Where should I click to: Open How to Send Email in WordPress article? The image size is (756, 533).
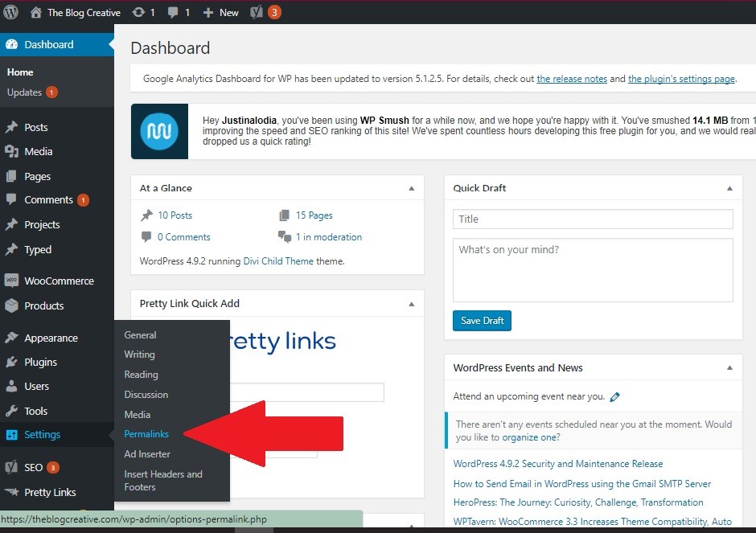click(x=582, y=483)
